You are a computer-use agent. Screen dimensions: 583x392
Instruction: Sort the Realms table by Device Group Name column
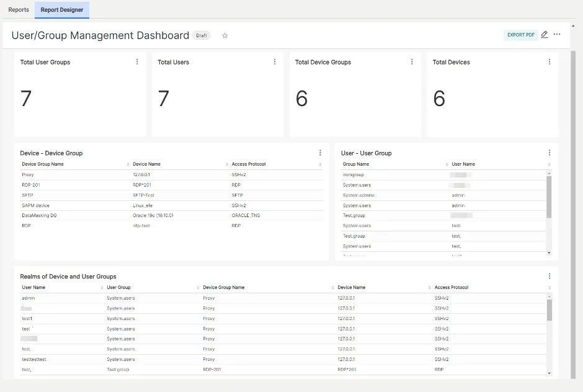332,288
